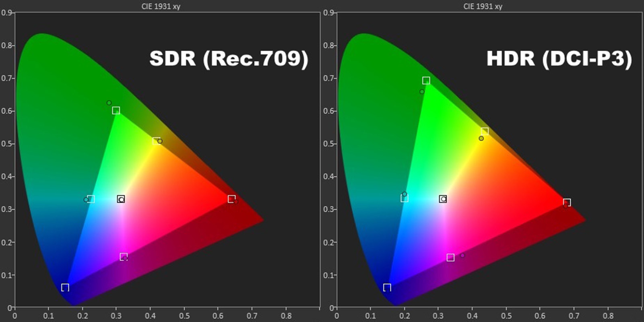Click the 0.7 x-axis label on SDR chart
The width and height of the screenshot is (644, 322).
(x=252, y=316)
